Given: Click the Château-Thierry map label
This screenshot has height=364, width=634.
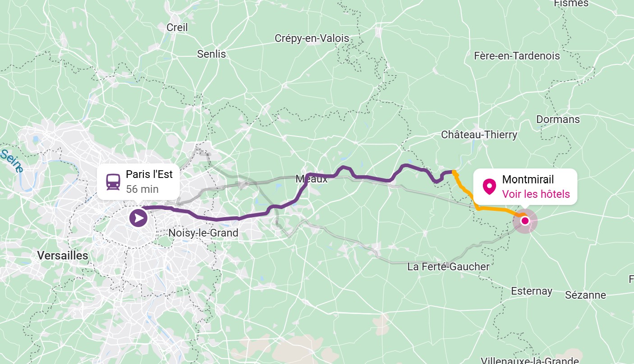Looking at the screenshot, I should pyautogui.click(x=479, y=134).
